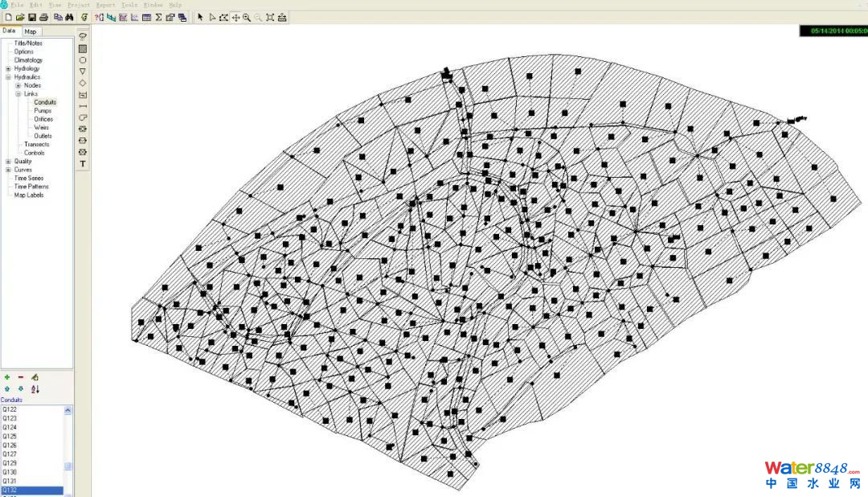Collapse the Links tree node
868x497 pixels.
click(18, 94)
